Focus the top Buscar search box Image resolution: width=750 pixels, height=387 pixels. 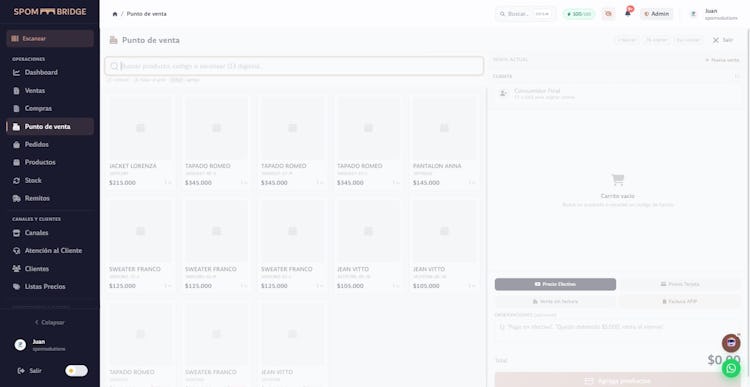point(525,14)
